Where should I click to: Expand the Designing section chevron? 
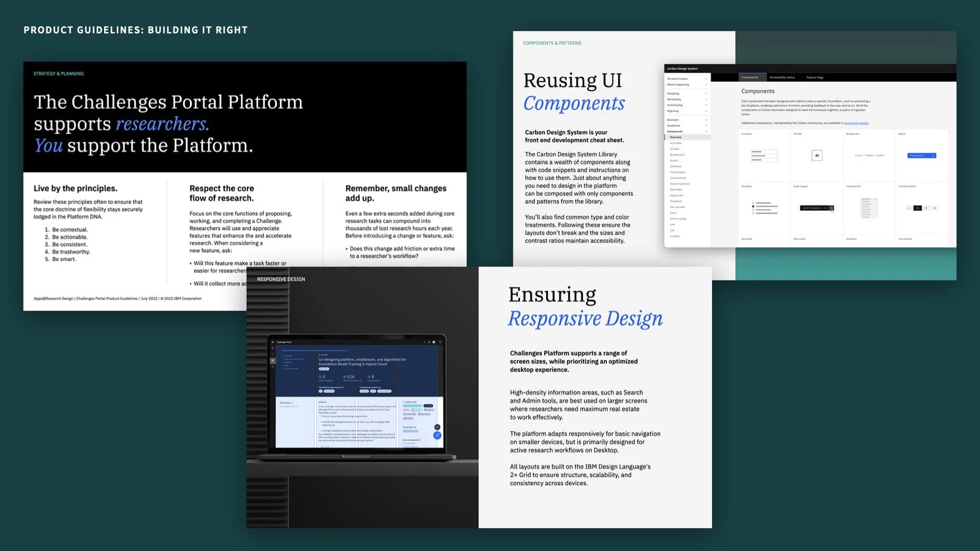point(706,93)
